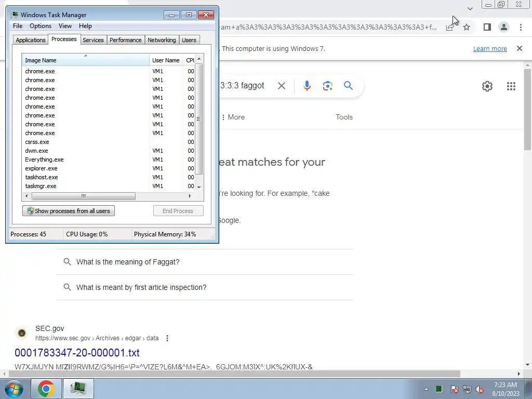The height and width of the screenshot is (399, 532).
Task: Open Google search settings gear
Action: (x=487, y=86)
